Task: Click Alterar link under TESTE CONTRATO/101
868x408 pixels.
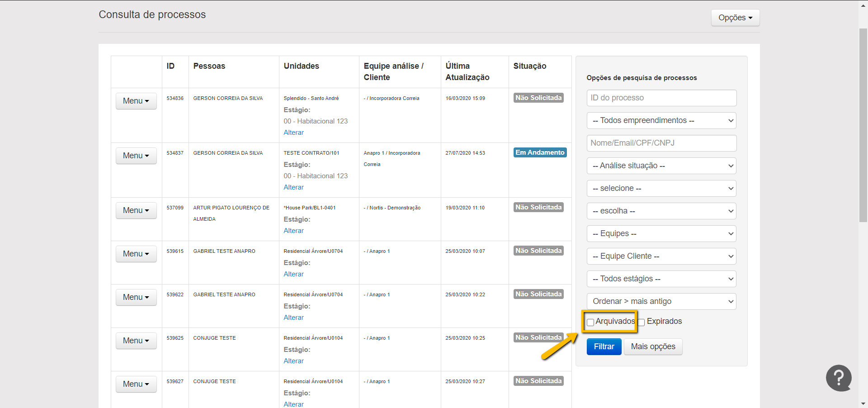Action: 293,187
